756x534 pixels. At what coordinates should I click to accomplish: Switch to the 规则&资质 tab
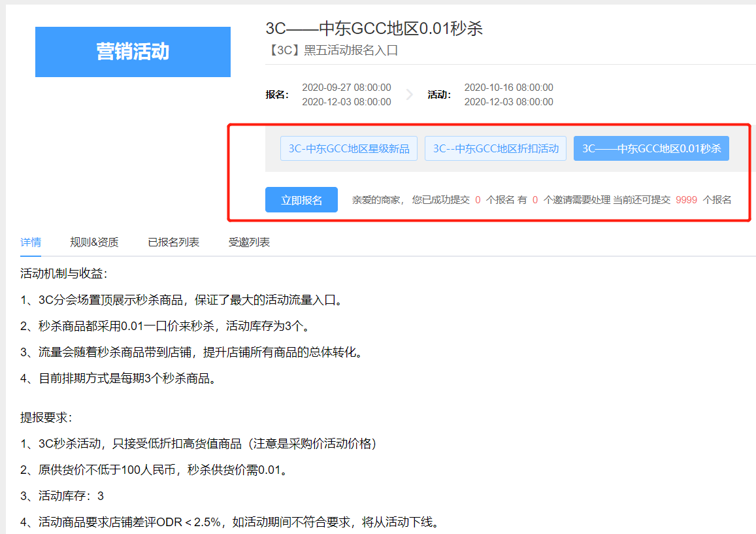click(x=94, y=242)
